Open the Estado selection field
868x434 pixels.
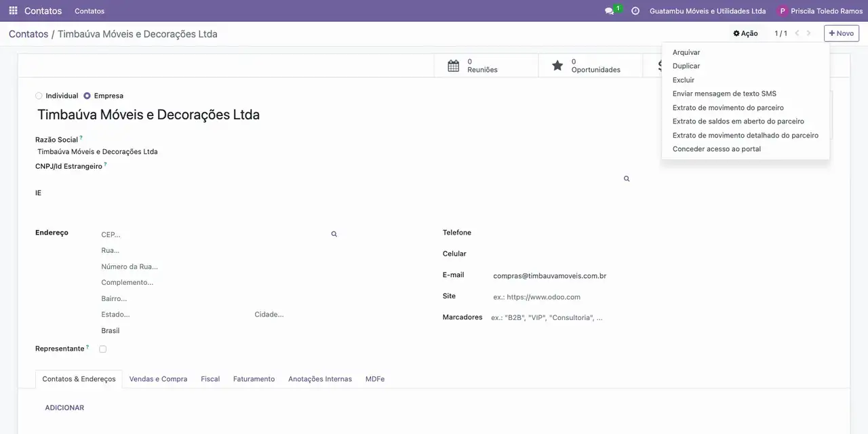click(x=175, y=315)
